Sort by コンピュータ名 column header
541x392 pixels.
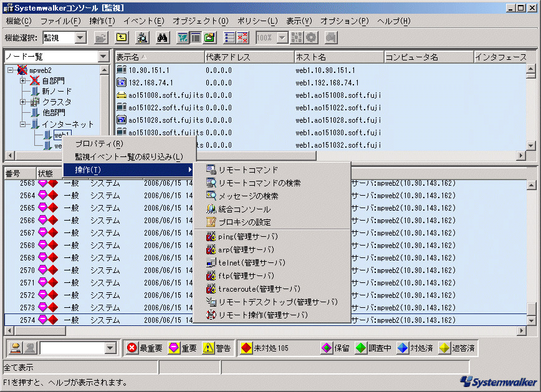click(x=429, y=57)
